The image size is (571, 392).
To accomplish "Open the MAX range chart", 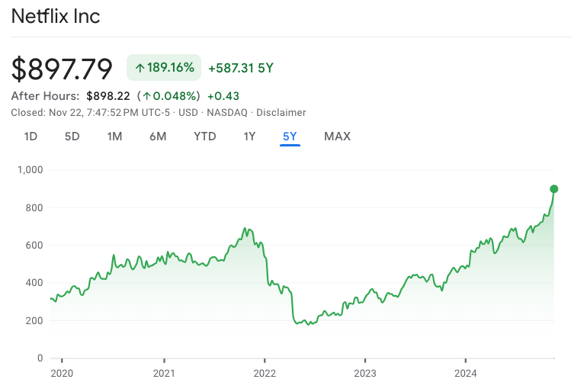I will coord(338,137).
